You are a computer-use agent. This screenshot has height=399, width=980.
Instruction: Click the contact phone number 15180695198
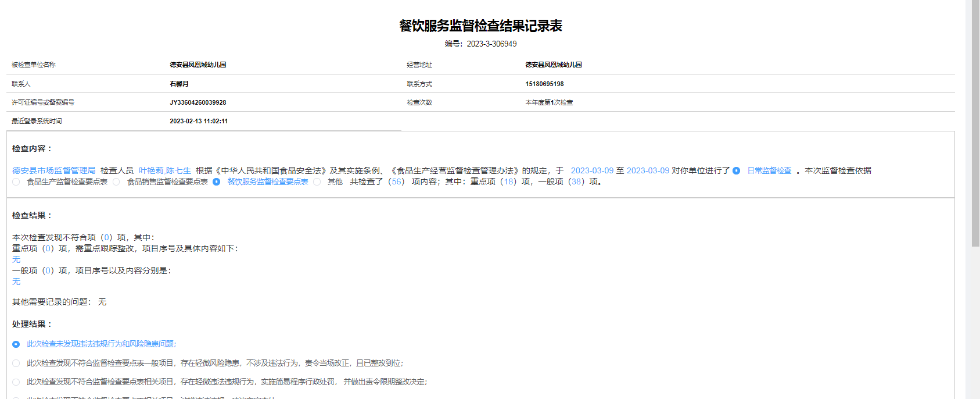pyautogui.click(x=544, y=84)
